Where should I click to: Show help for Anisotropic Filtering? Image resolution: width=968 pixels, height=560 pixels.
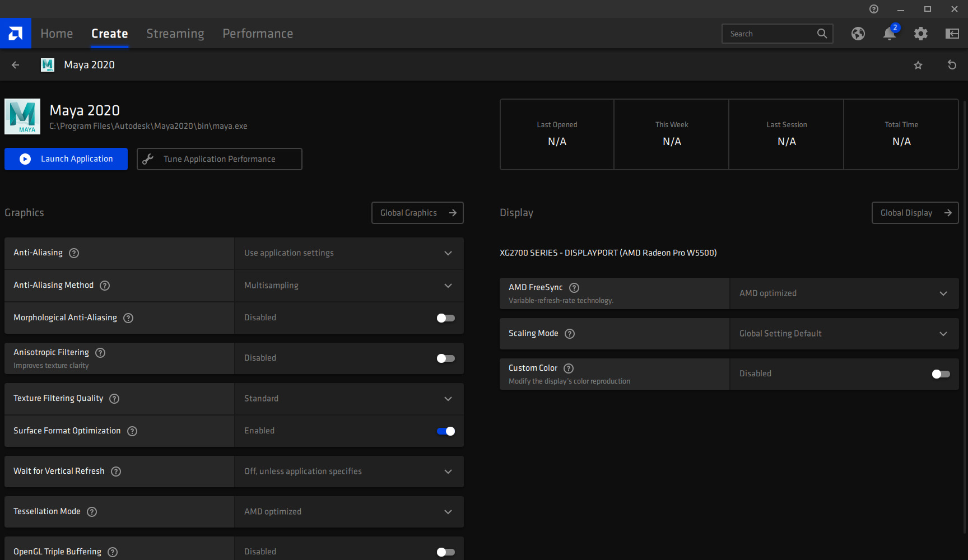[x=100, y=353]
